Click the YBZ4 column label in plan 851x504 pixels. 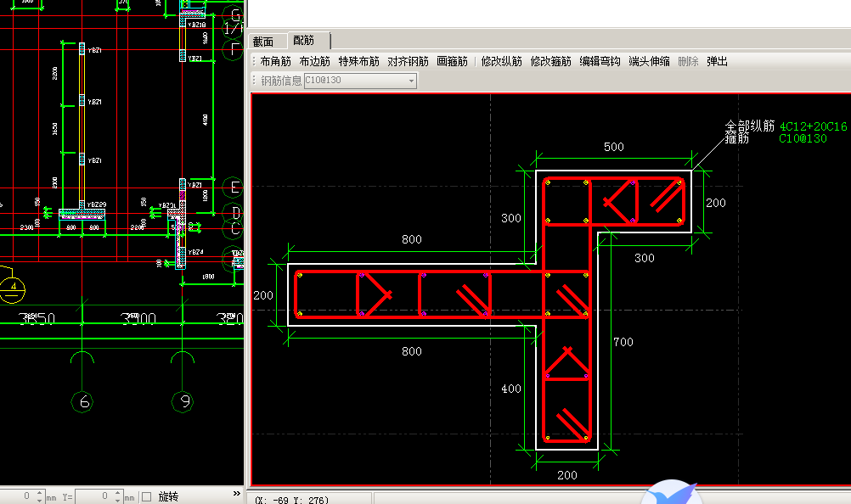(x=195, y=253)
